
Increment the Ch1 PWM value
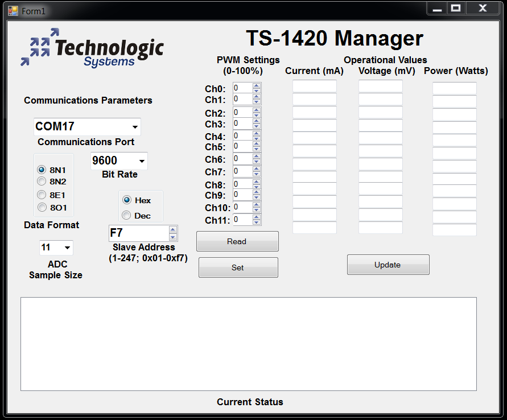[x=257, y=96]
